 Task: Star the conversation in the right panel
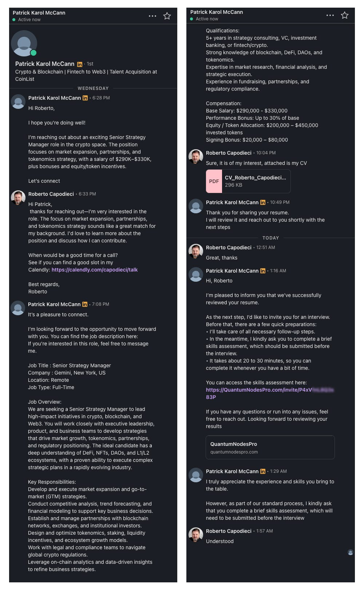coord(345,15)
